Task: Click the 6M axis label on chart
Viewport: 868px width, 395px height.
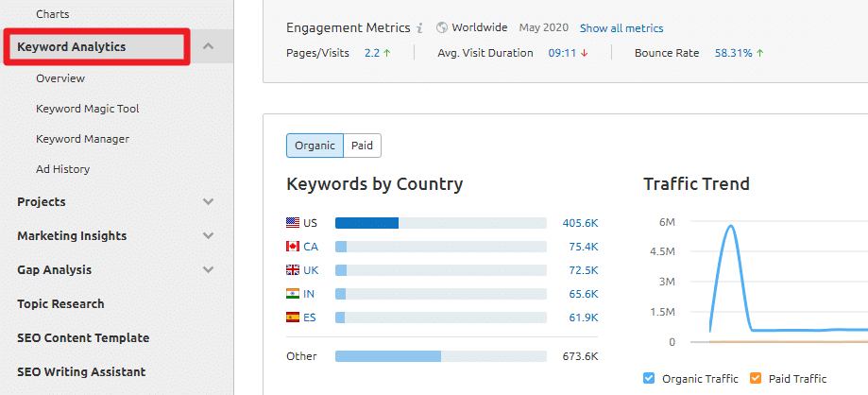Action: pyautogui.click(x=667, y=222)
